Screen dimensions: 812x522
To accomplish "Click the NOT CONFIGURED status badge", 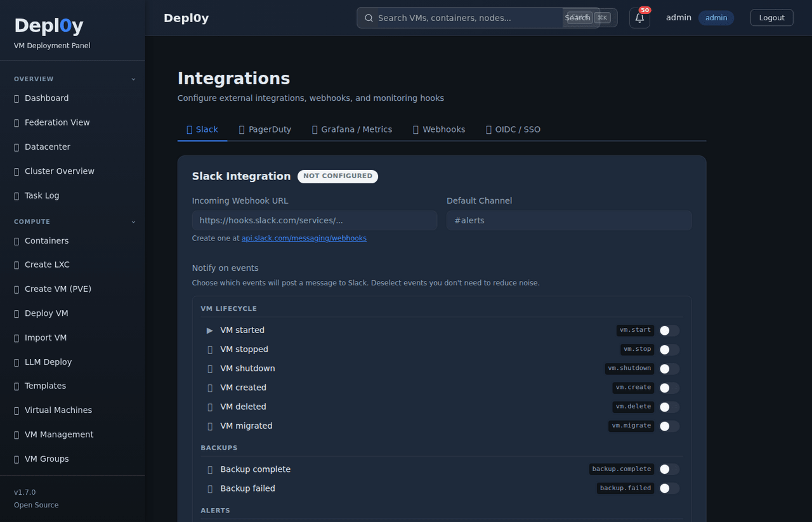I will 337,176.
